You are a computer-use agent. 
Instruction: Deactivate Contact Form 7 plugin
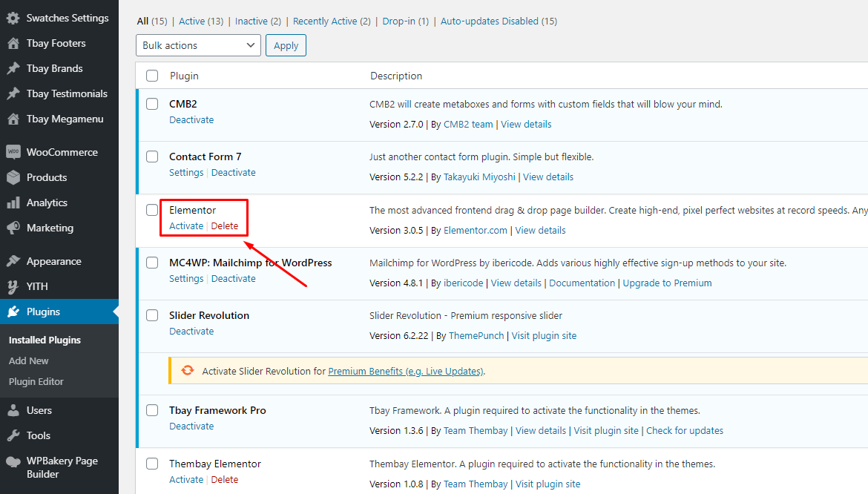click(x=233, y=173)
